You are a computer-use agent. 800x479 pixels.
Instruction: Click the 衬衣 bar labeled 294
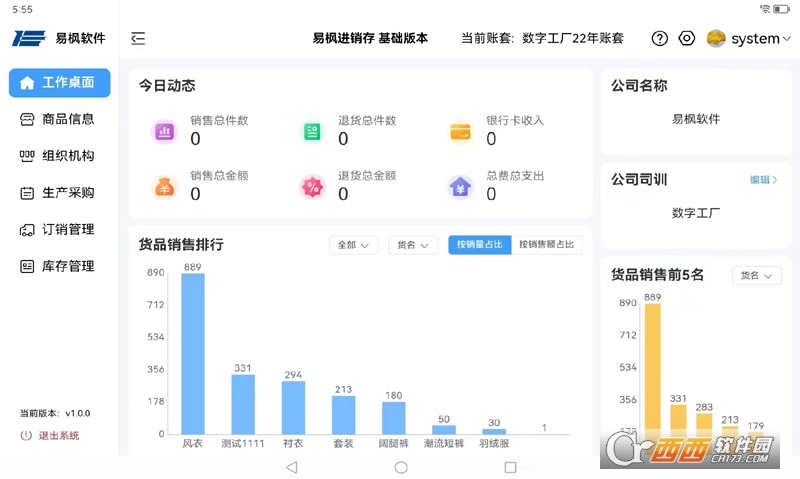(293, 408)
